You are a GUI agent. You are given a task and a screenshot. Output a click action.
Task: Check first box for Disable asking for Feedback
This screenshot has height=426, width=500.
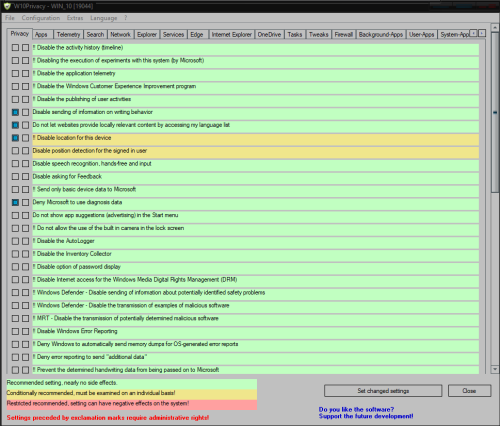[x=15, y=176]
